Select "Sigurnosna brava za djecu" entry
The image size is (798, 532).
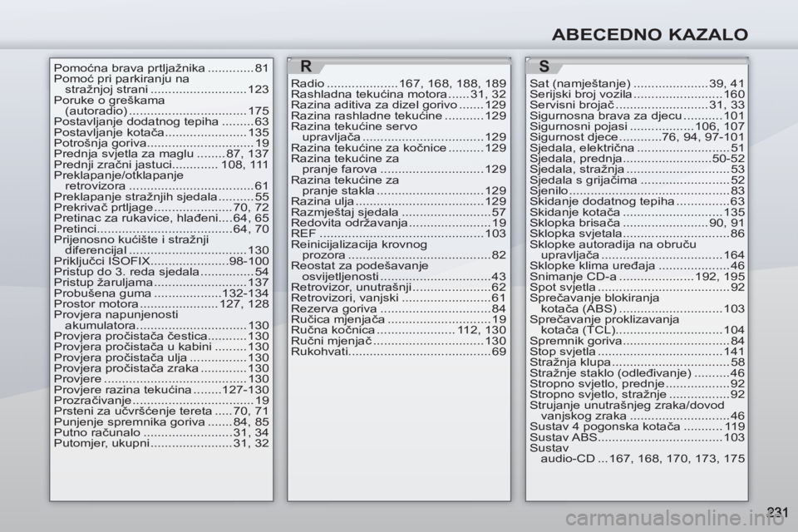(638, 116)
